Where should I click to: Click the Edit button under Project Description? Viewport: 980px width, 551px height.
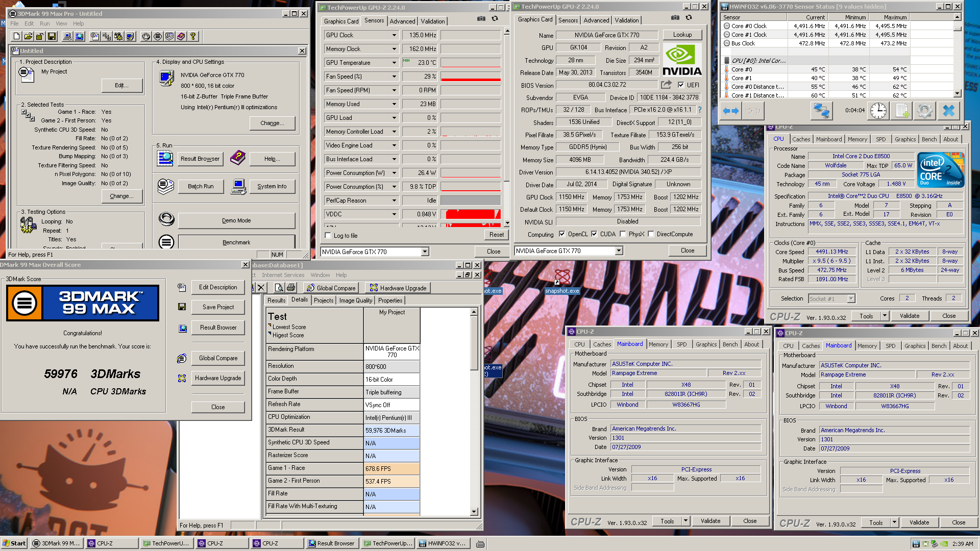121,85
